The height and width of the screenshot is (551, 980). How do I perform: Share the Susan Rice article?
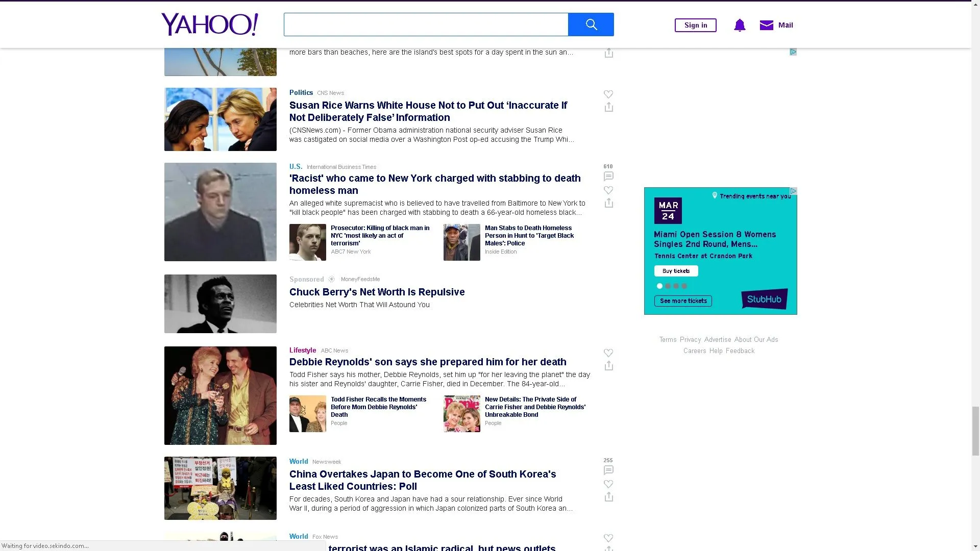click(x=608, y=107)
